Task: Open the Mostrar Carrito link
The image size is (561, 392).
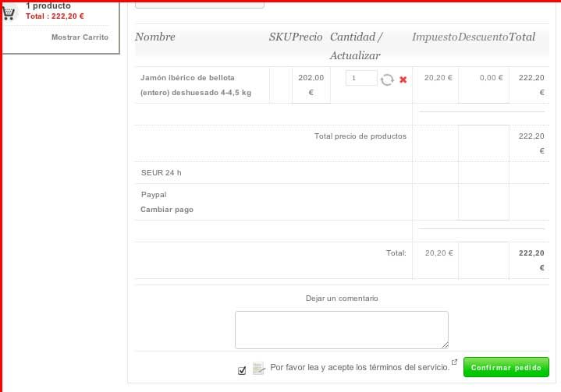Action: click(80, 37)
